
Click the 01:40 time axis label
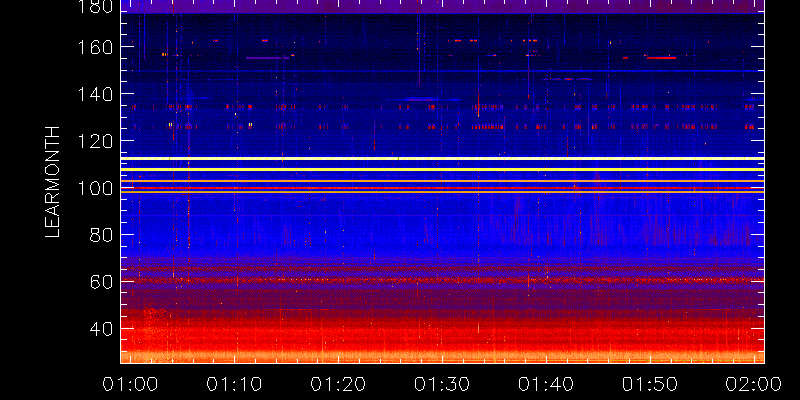coord(546,384)
